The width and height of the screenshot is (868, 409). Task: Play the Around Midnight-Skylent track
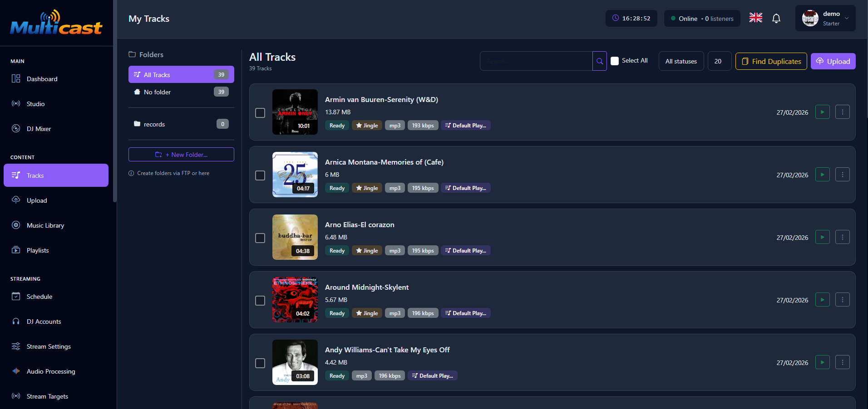tap(822, 300)
